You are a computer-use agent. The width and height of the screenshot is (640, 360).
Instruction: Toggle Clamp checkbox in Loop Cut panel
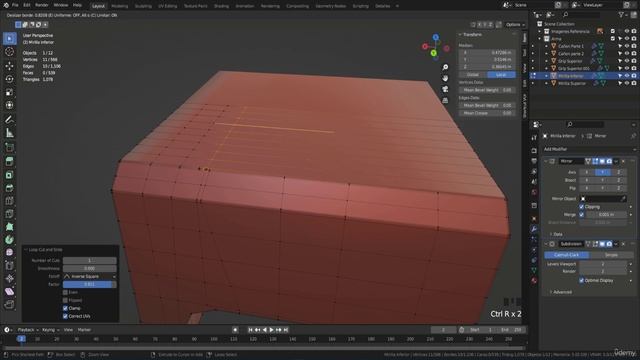tap(65, 308)
